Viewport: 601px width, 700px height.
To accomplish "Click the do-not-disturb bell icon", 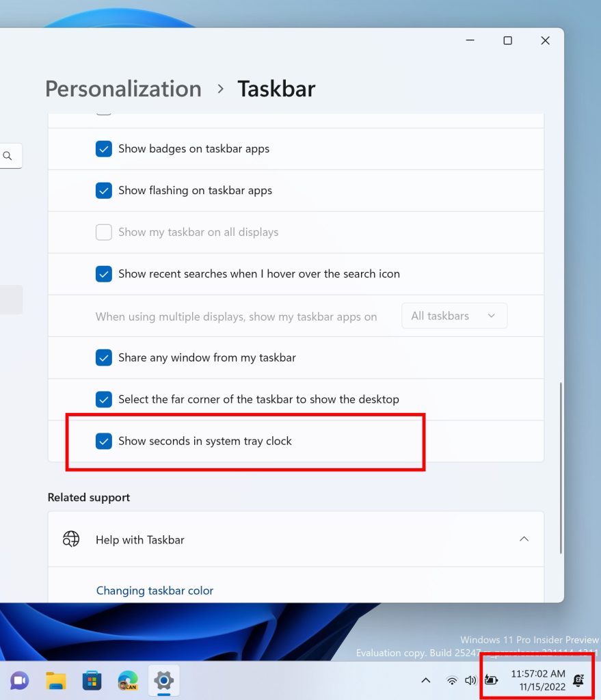I will (x=578, y=680).
